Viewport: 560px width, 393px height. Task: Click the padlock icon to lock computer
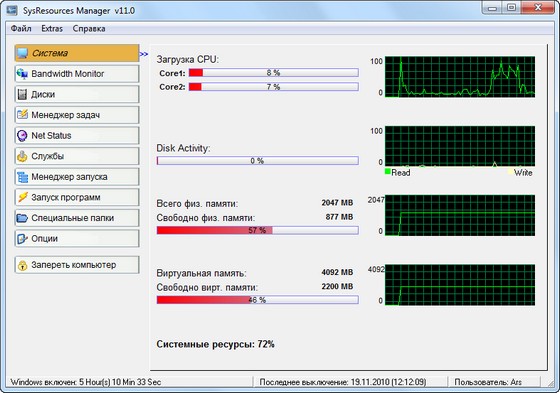coord(22,265)
